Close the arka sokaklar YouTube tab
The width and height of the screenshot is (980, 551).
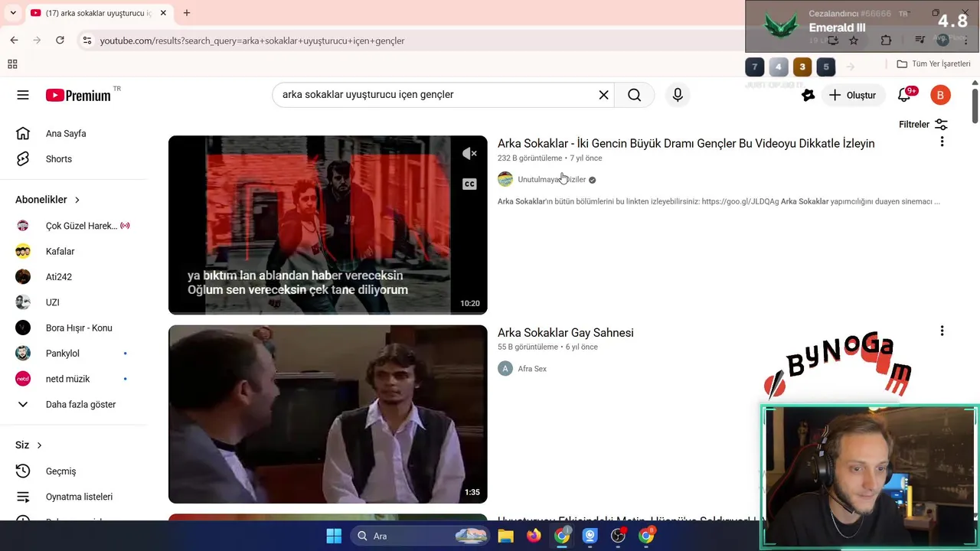pos(163,13)
